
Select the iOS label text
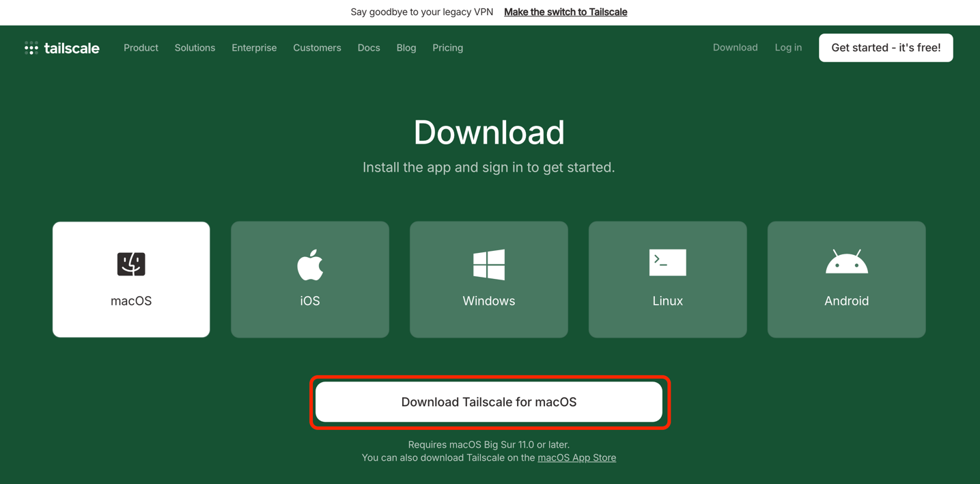[x=310, y=301]
